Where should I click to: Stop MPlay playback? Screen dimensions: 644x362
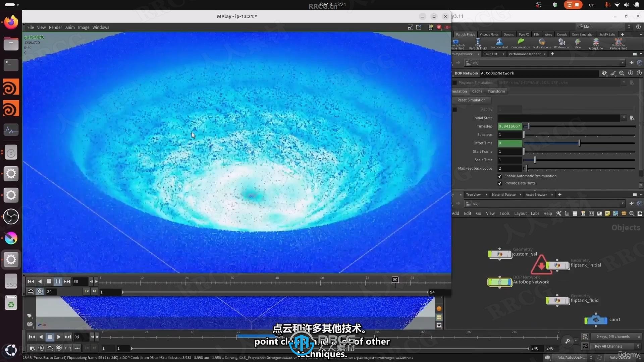49,282
